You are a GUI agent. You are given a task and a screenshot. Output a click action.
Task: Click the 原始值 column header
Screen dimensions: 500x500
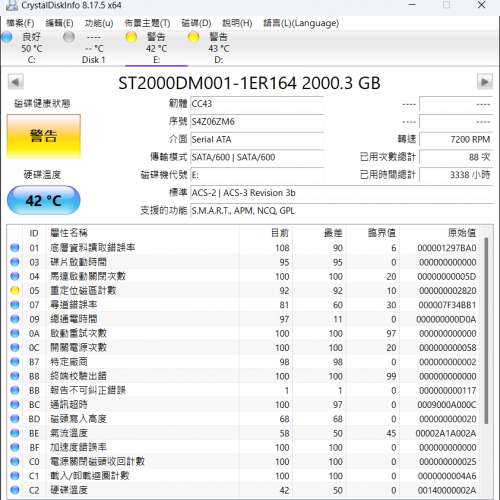pos(462,233)
